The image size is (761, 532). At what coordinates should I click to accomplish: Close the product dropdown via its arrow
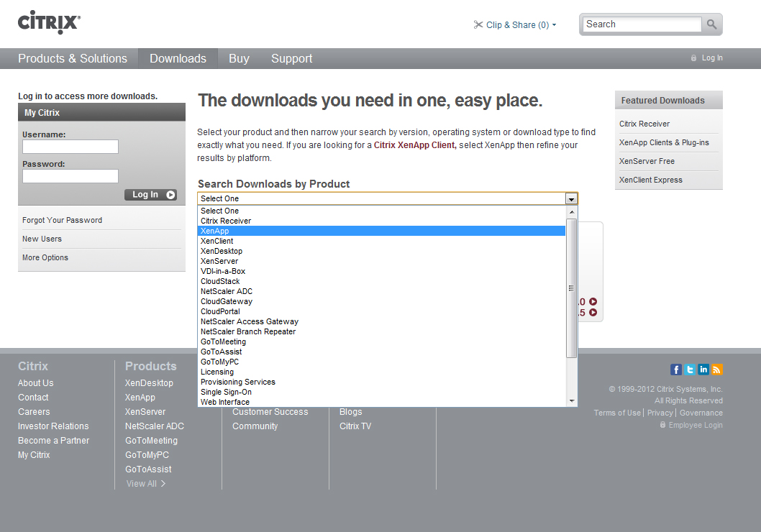pos(571,199)
